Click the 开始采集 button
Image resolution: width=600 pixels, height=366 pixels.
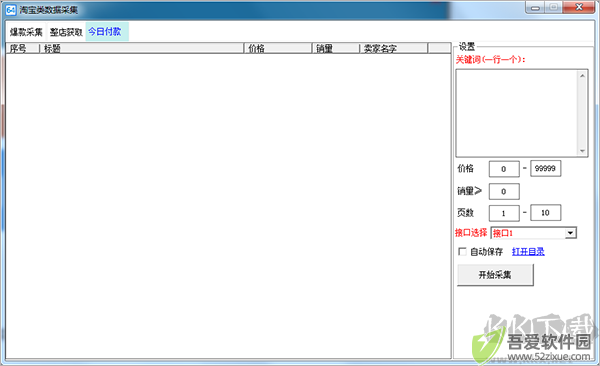click(x=495, y=275)
